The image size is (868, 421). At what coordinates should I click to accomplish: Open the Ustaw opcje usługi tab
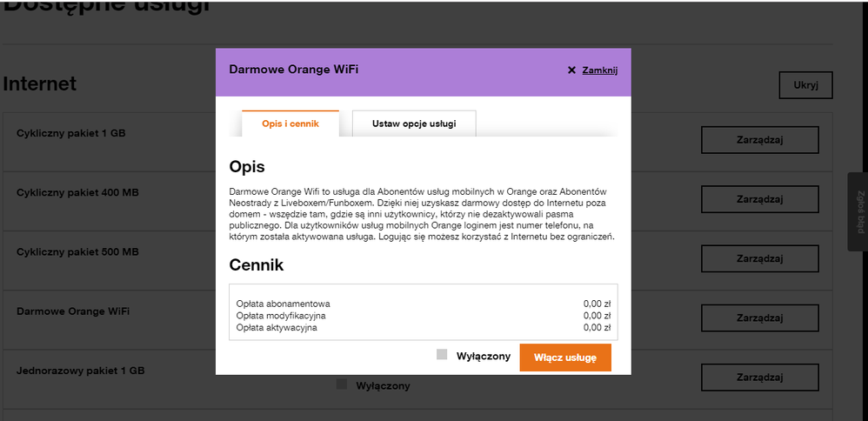(x=413, y=124)
